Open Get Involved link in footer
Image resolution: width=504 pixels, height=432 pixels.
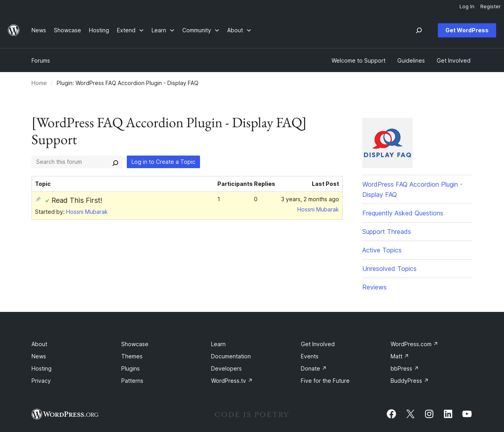[318, 344]
